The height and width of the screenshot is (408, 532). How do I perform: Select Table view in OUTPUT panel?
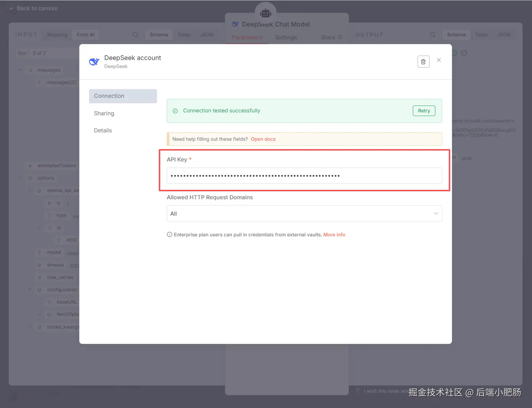tap(481, 35)
